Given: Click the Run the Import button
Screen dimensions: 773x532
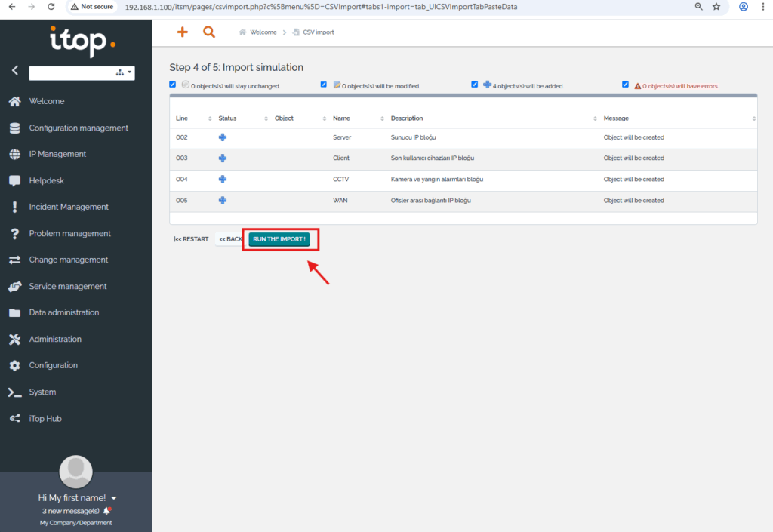Looking at the screenshot, I should pos(279,239).
